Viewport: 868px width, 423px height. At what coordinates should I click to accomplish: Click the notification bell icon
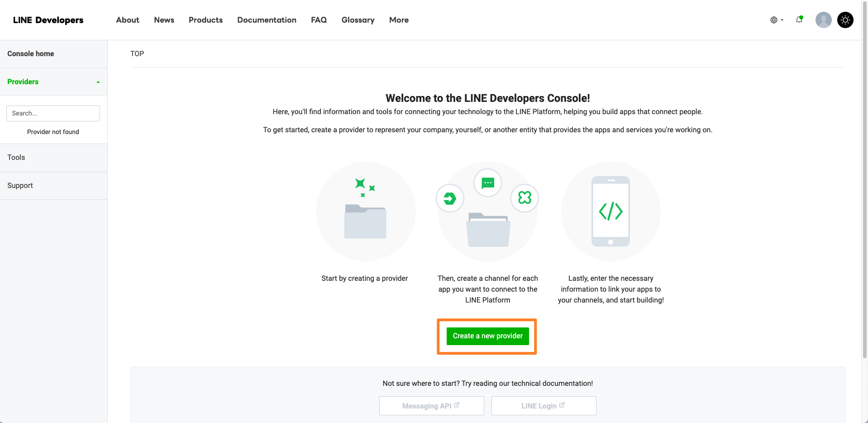[799, 19]
